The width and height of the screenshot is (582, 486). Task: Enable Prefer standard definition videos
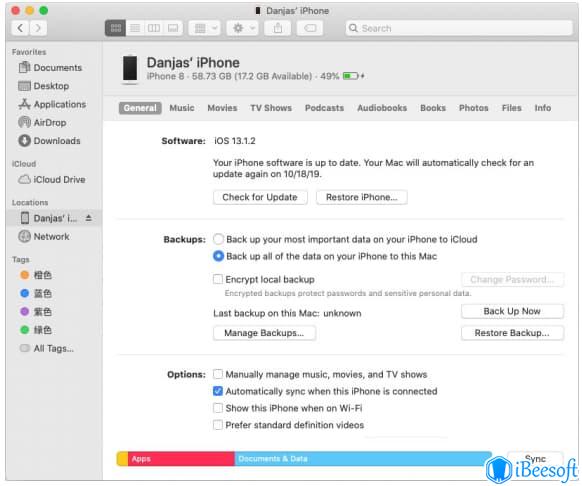tap(218, 425)
